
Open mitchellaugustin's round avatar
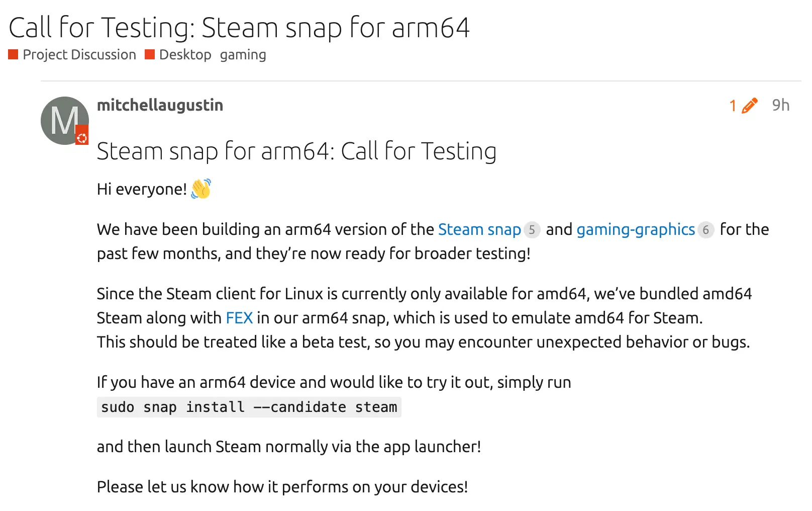[x=63, y=120]
